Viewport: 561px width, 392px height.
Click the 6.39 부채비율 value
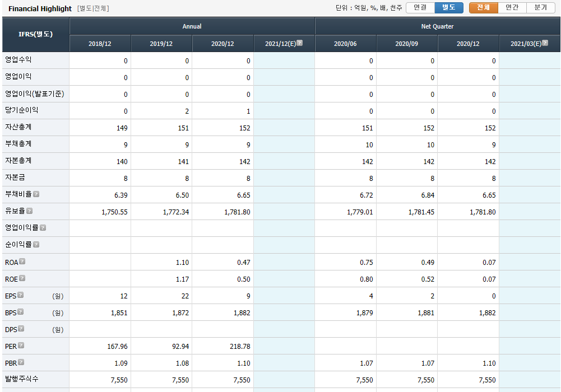tap(121, 195)
